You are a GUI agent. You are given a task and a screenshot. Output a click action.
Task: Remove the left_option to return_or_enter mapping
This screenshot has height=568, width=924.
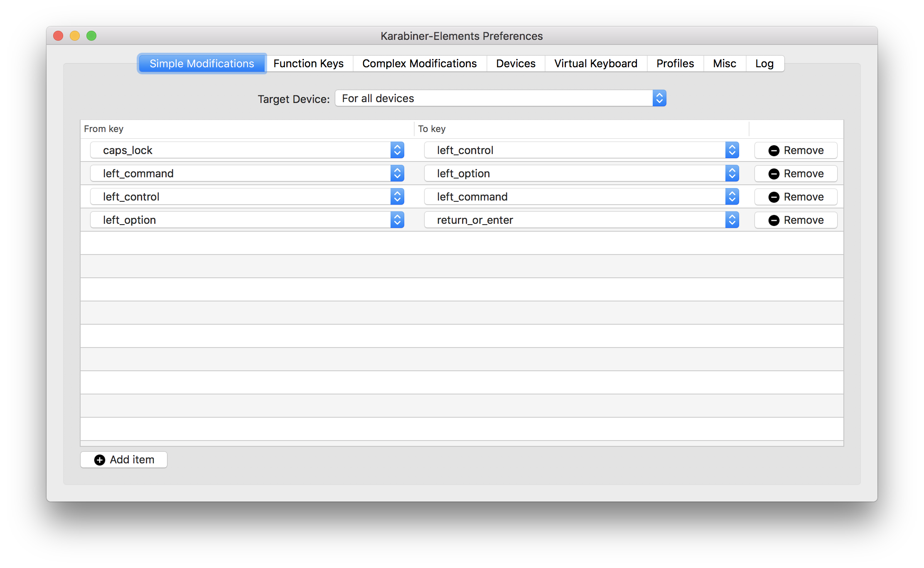[796, 220]
